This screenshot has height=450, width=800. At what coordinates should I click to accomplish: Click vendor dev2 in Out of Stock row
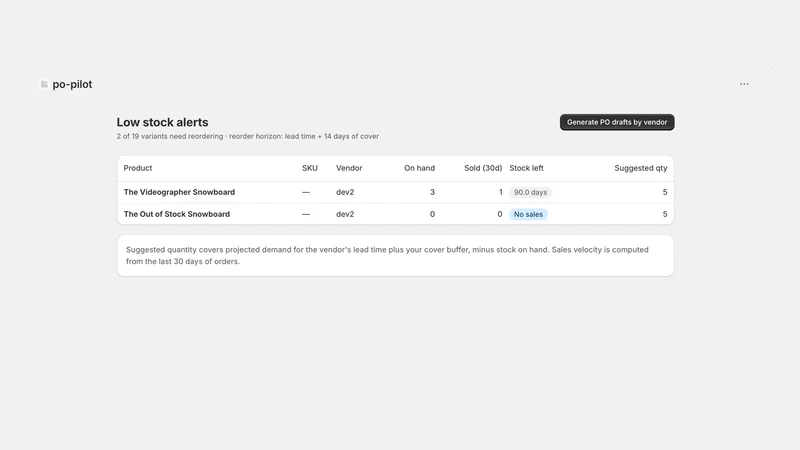click(x=345, y=214)
